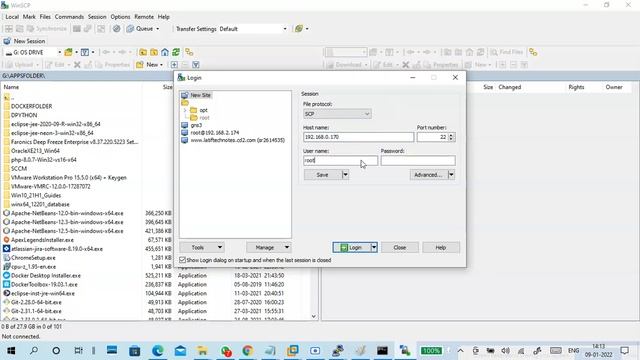Open the Local menu
Screen dimensions: 640x360
click(12, 17)
